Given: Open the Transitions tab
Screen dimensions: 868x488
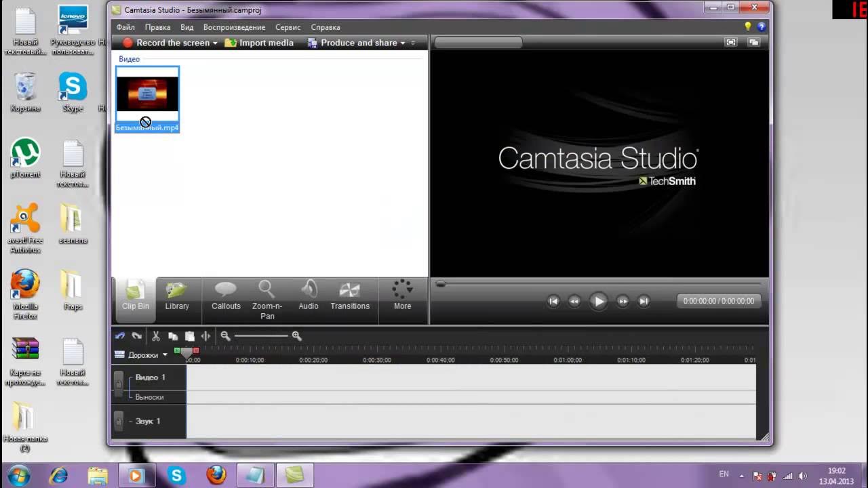Looking at the screenshot, I should (x=350, y=296).
